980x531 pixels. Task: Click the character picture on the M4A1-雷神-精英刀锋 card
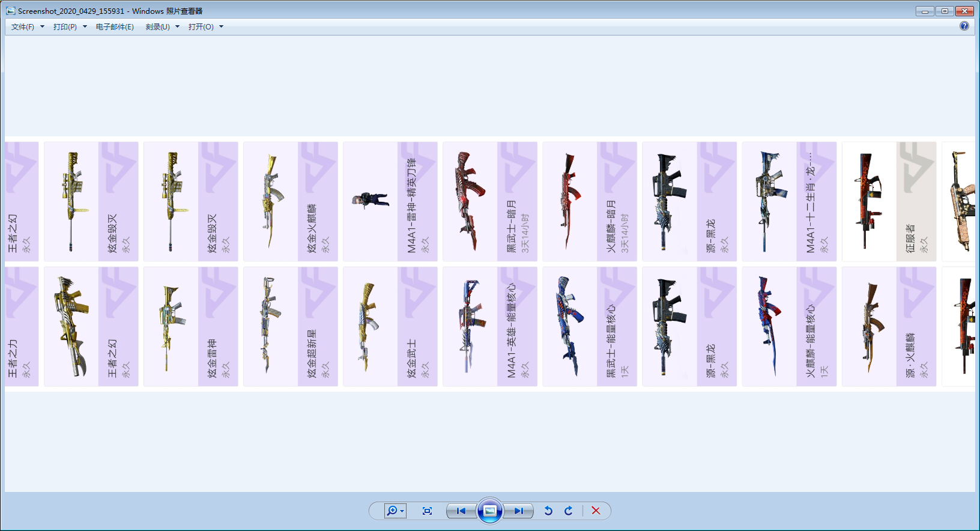370,199
